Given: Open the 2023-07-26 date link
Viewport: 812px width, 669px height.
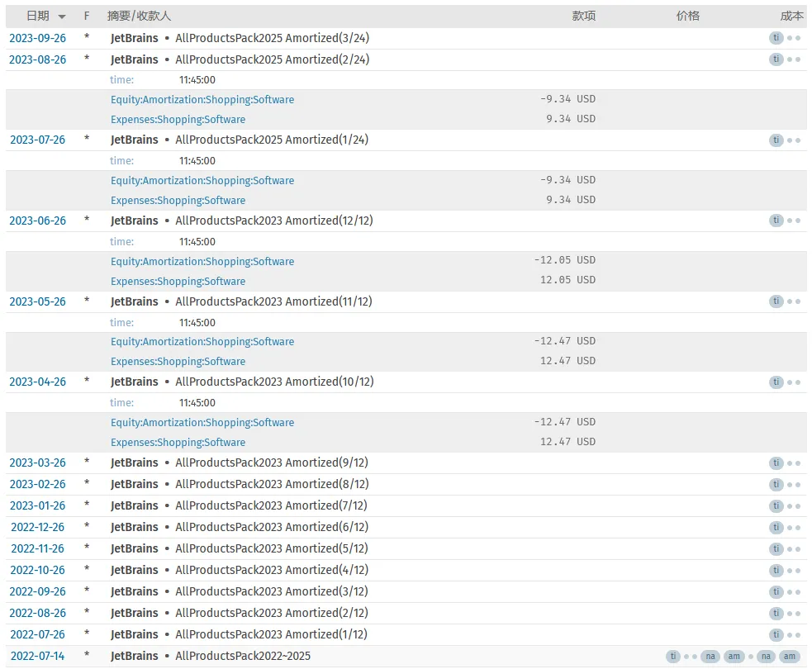Looking at the screenshot, I should click(x=38, y=140).
